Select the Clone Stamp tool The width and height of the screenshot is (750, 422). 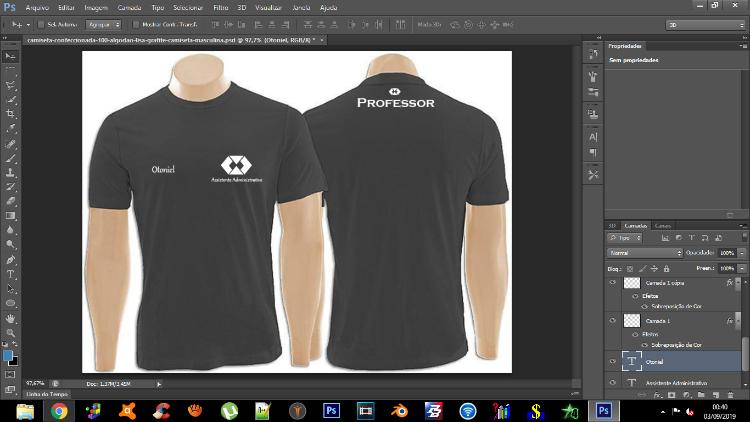[x=11, y=172]
